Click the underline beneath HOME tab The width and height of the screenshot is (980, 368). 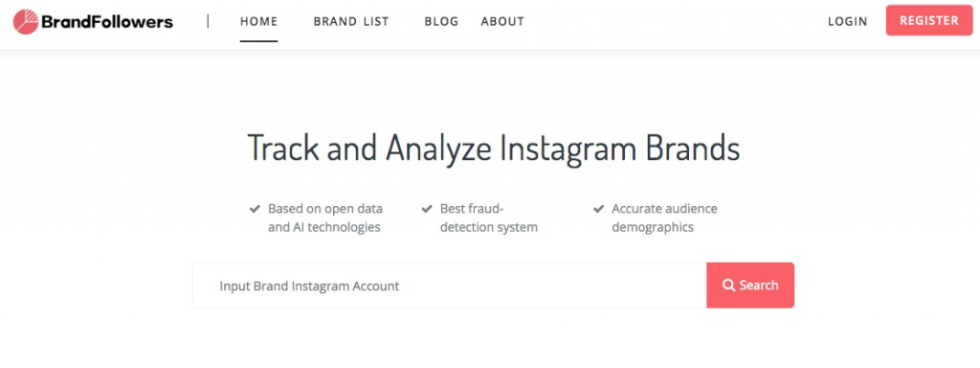[x=258, y=41]
